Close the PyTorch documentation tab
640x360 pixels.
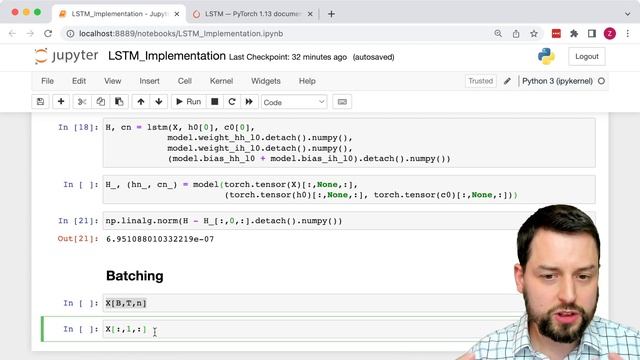(310, 14)
